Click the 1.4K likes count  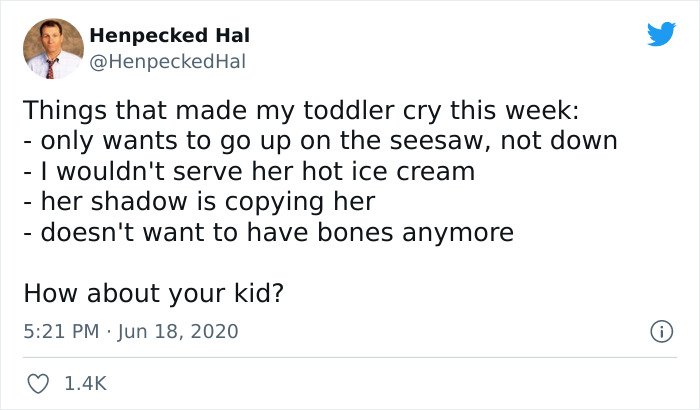(x=86, y=383)
